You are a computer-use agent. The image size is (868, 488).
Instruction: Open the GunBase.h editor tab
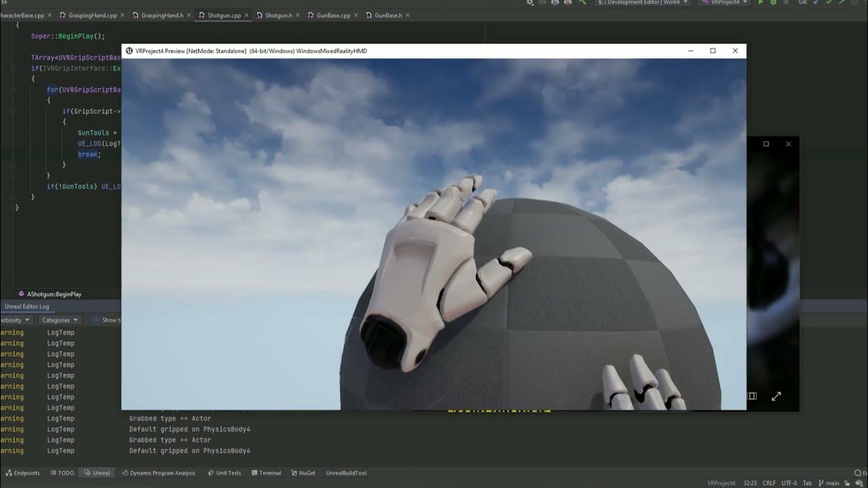388,15
